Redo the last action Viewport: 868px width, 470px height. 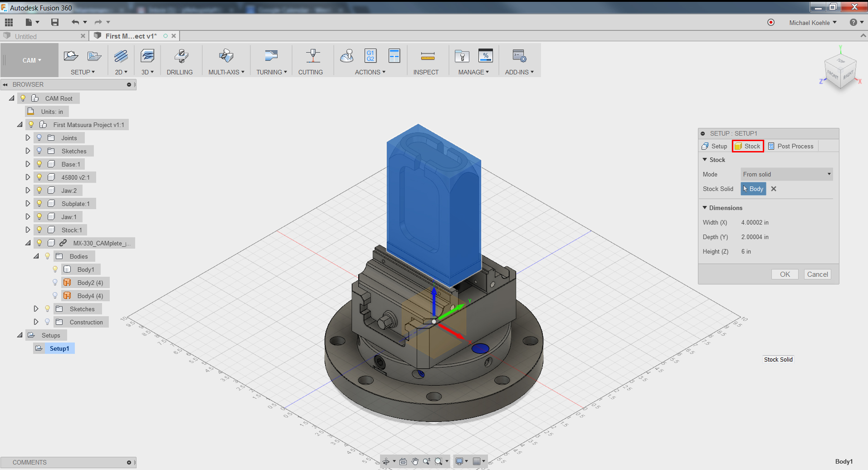pyautogui.click(x=98, y=22)
